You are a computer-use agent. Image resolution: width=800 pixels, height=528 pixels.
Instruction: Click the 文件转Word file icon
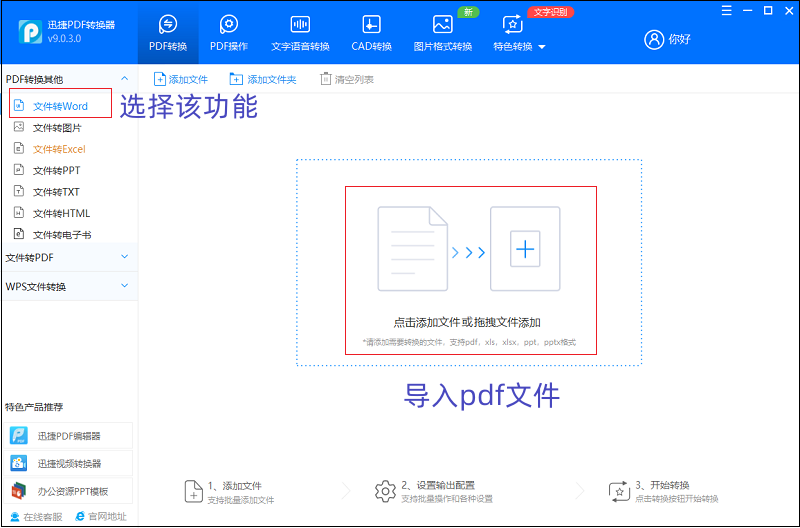tap(19, 106)
